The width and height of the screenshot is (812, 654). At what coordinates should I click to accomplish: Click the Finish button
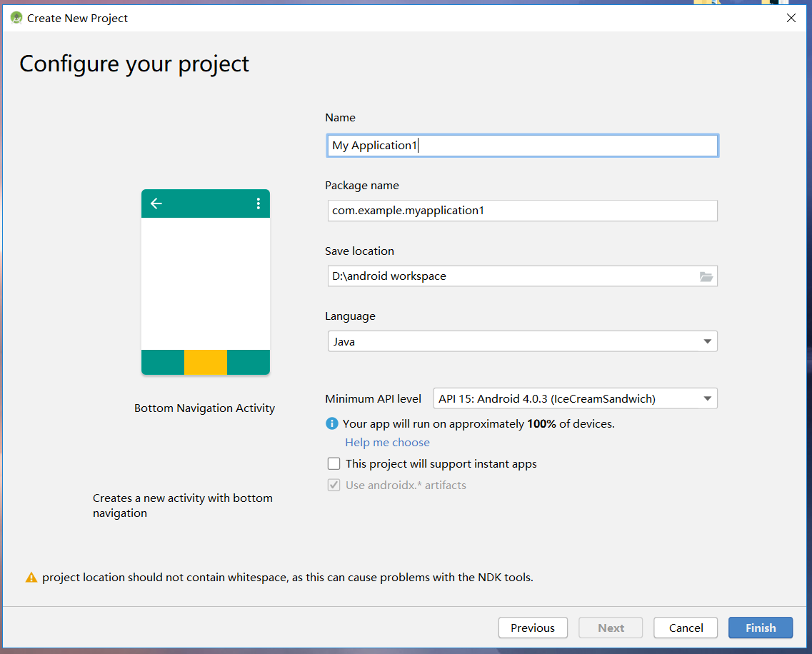(760, 628)
